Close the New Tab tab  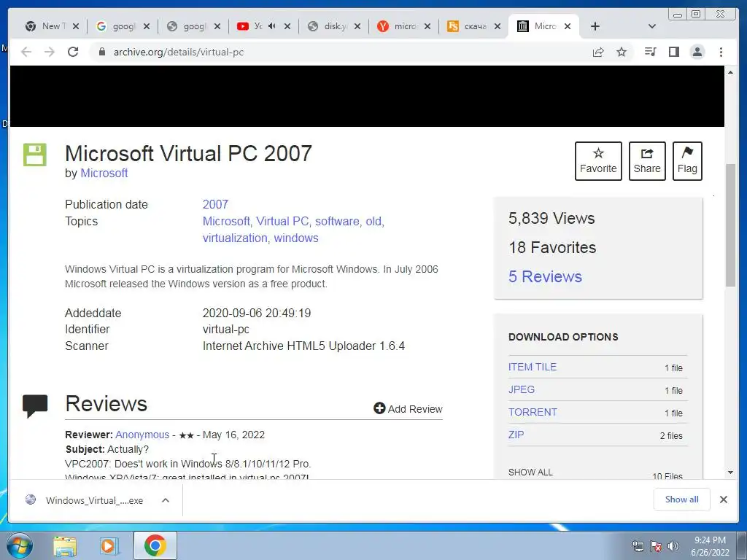pos(76,27)
